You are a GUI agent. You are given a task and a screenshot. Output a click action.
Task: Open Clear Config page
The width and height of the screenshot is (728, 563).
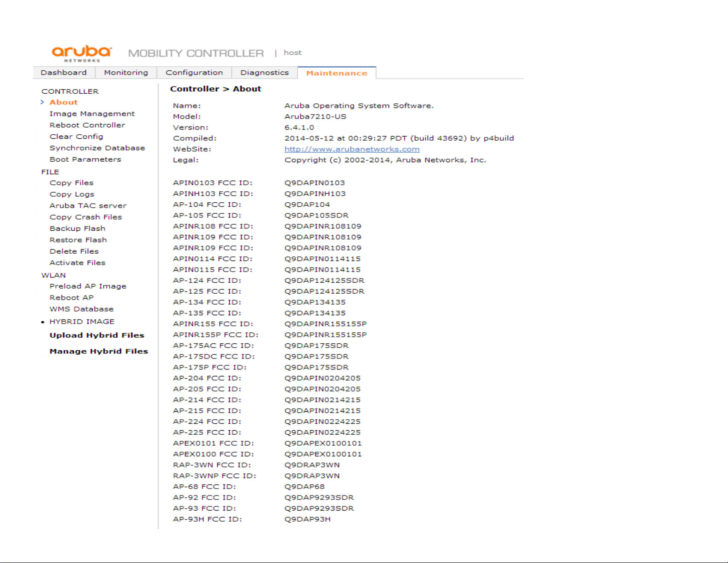[76, 136]
